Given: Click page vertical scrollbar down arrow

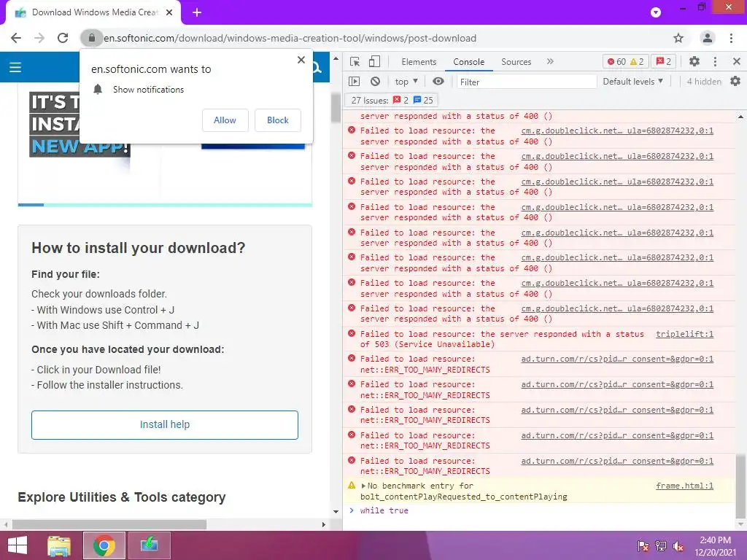Looking at the screenshot, I should tap(336, 511).
